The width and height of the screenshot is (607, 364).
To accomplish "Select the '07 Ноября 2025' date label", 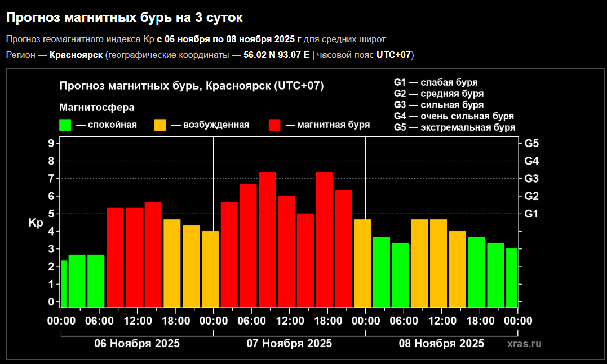I will coord(289,344).
